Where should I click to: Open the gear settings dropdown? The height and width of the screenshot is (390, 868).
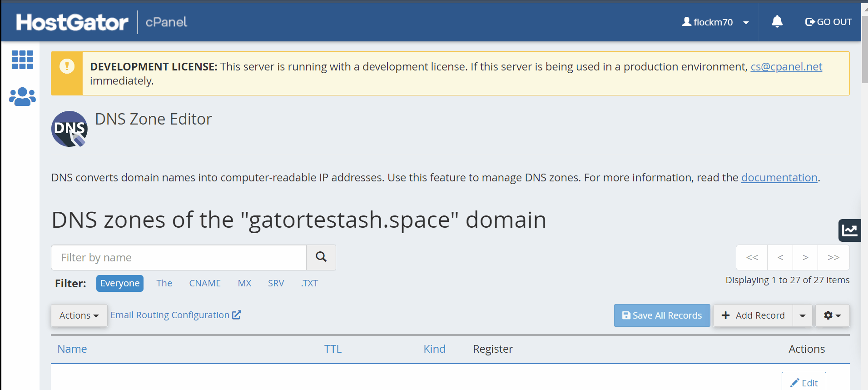point(832,315)
